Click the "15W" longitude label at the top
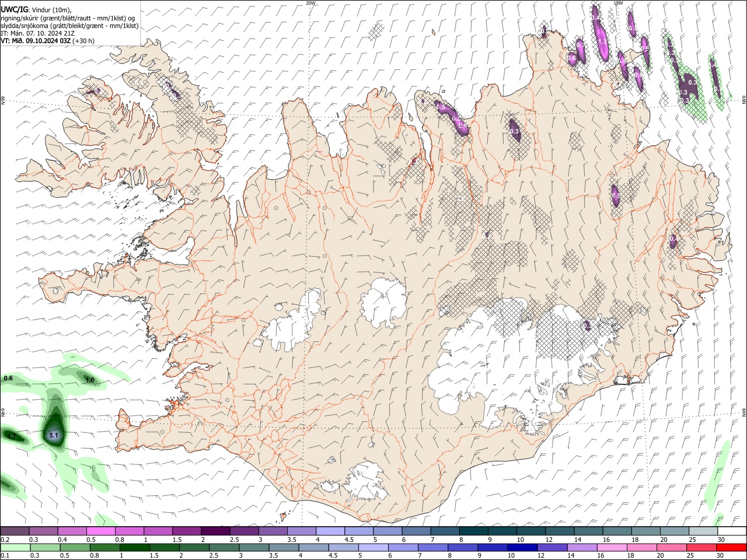Screen dimensions: 747x560 (x=618, y=3)
